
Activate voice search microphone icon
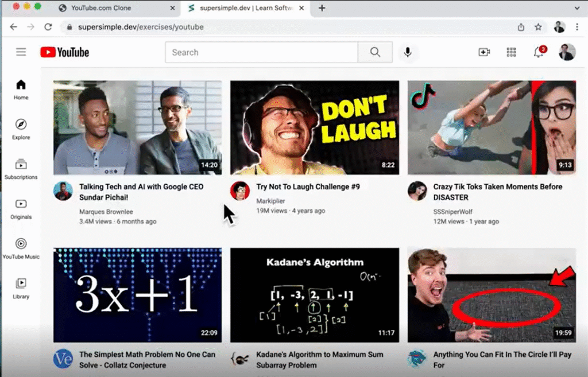pyautogui.click(x=408, y=52)
